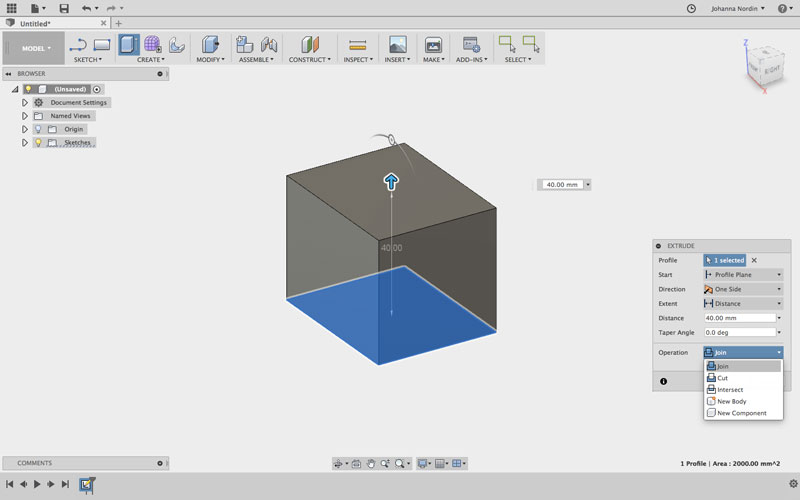Open Grid and Snaps icon

(439, 463)
